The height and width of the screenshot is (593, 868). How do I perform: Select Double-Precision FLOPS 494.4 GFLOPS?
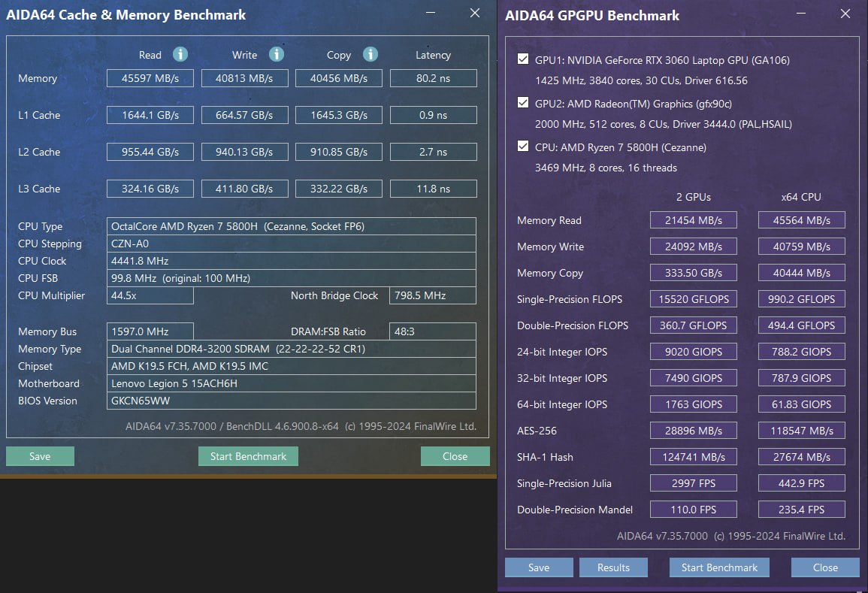(802, 325)
